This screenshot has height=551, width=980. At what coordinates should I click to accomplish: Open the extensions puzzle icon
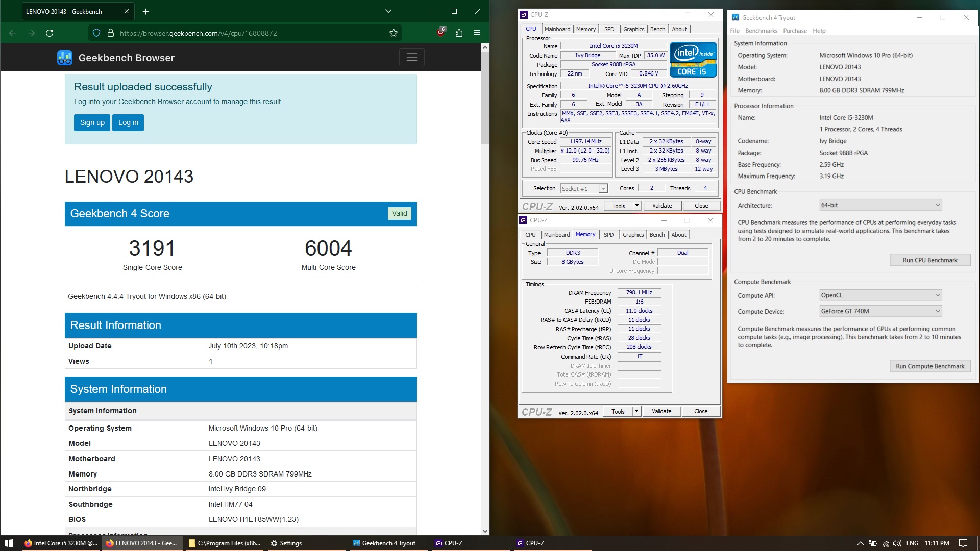point(459,33)
